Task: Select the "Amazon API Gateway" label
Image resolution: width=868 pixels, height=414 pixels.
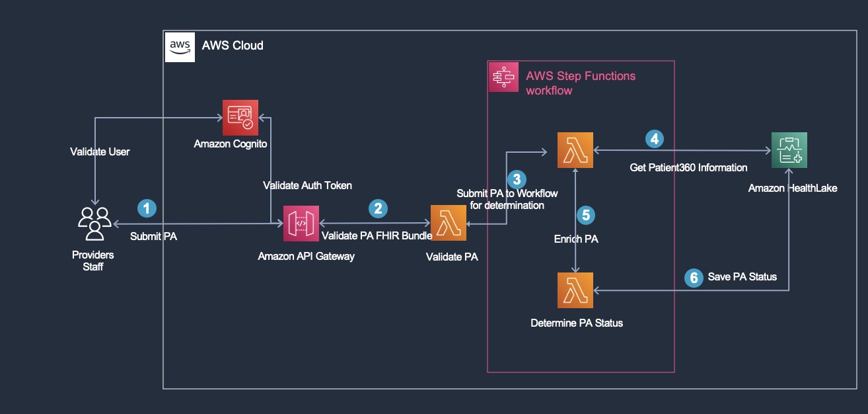Action: pyautogui.click(x=307, y=256)
